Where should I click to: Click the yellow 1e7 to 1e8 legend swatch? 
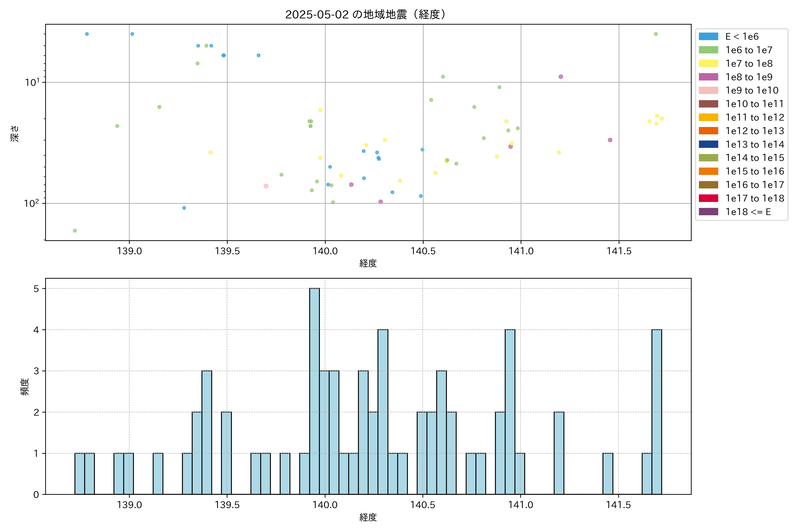pos(708,63)
